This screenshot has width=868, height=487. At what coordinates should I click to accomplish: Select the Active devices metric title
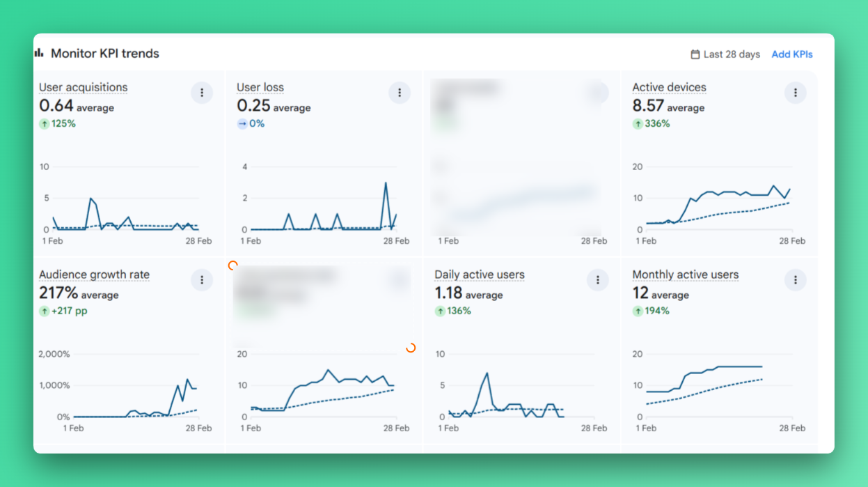point(669,87)
